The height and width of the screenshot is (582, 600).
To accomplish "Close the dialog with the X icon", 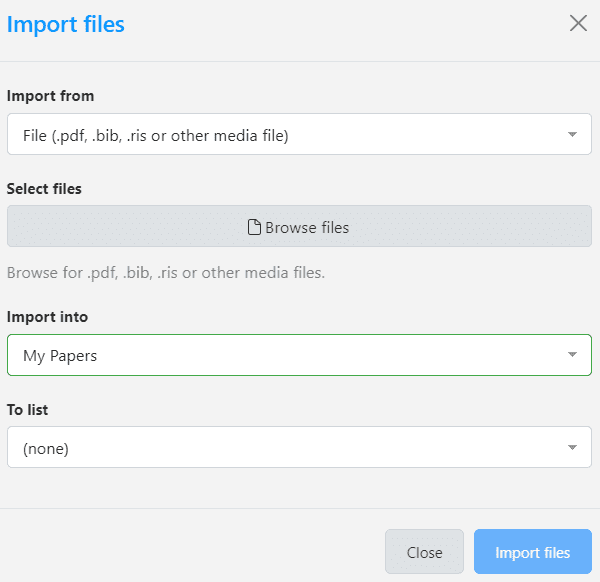I will 578,23.
